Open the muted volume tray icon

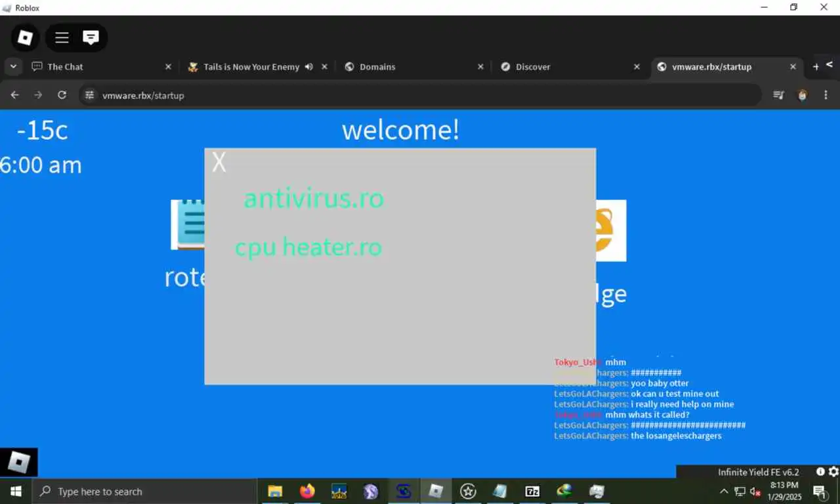[755, 491]
